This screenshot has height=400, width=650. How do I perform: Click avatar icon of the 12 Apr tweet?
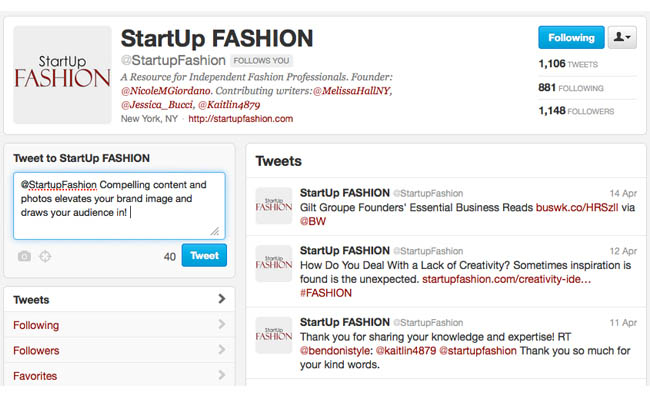click(274, 263)
